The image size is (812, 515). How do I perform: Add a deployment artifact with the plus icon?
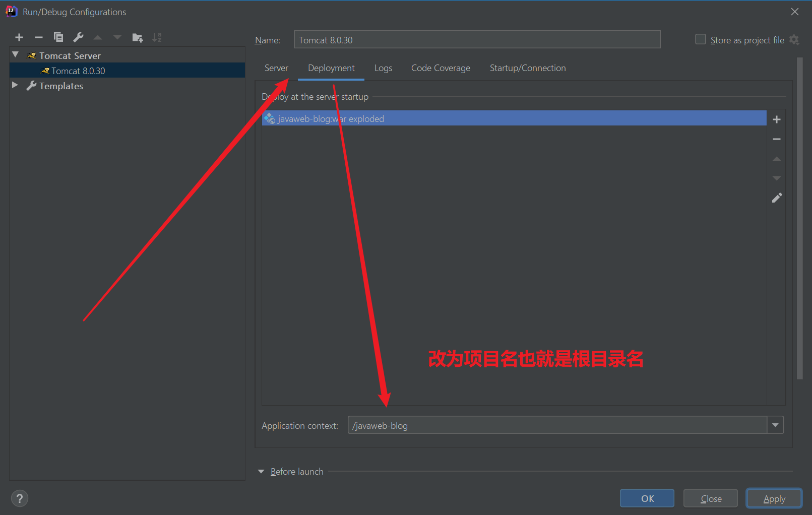(x=777, y=119)
